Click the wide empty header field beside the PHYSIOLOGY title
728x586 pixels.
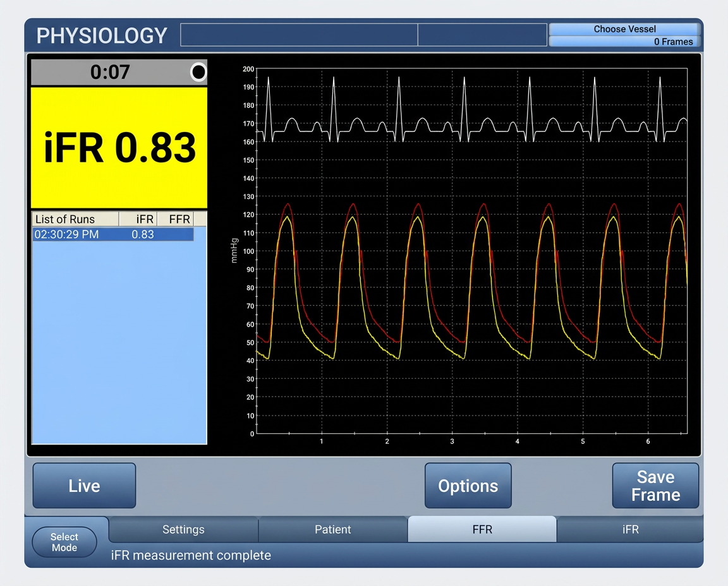[x=299, y=35]
